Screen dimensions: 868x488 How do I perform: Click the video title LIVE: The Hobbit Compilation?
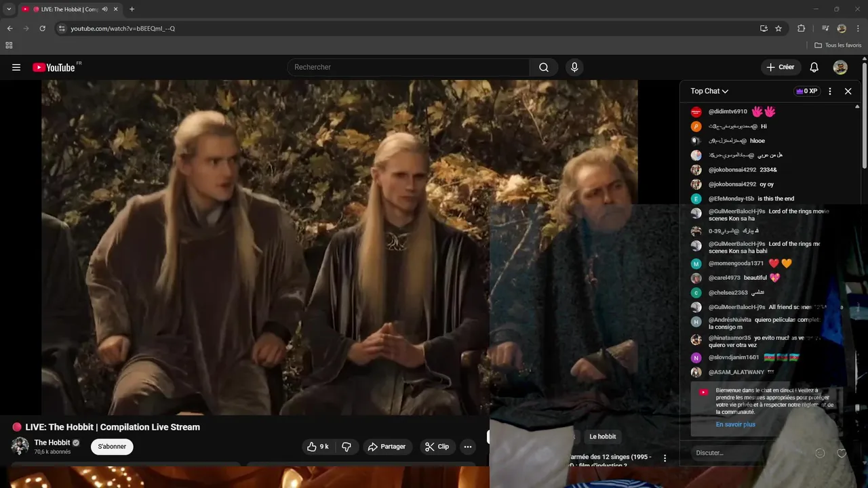(x=113, y=427)
